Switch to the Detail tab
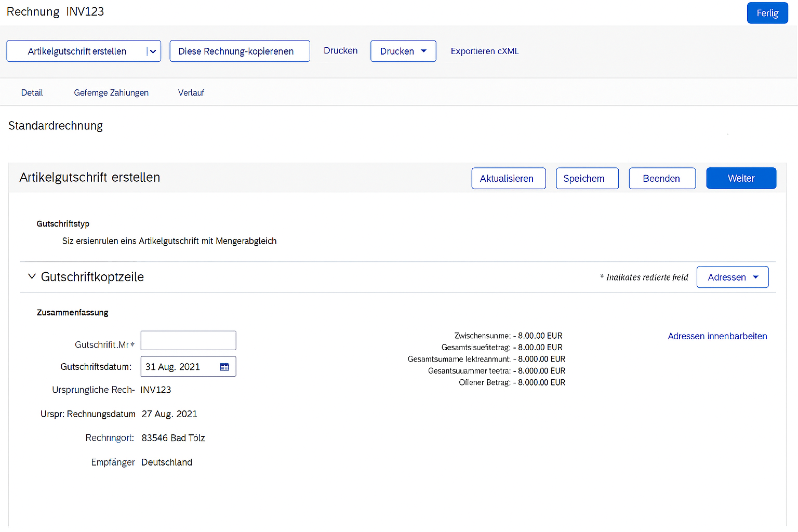This screenshot has height=532, width=798. point(32,92)
